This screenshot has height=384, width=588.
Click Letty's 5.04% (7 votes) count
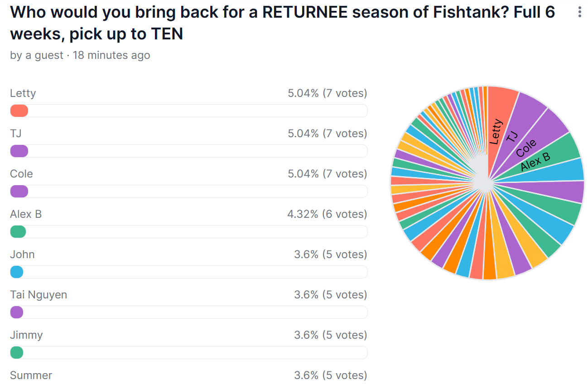(x=327, y=93)
